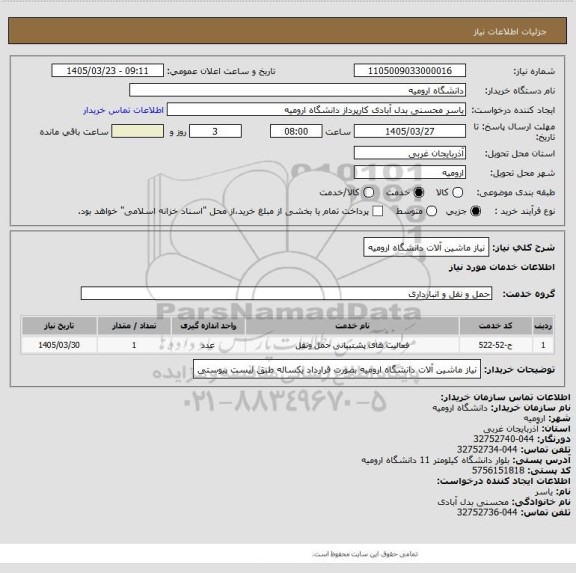Click service name فعالیت های پشتیبانی حمل ونقل
Viewport: 576px width, 573px height.
pyautogui.click(x=352, y=345)
